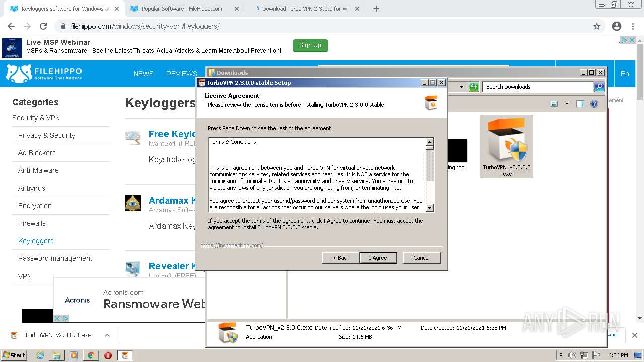Close the top banner ad with the X
Viewport: 644px width, 362px height.
632,40
